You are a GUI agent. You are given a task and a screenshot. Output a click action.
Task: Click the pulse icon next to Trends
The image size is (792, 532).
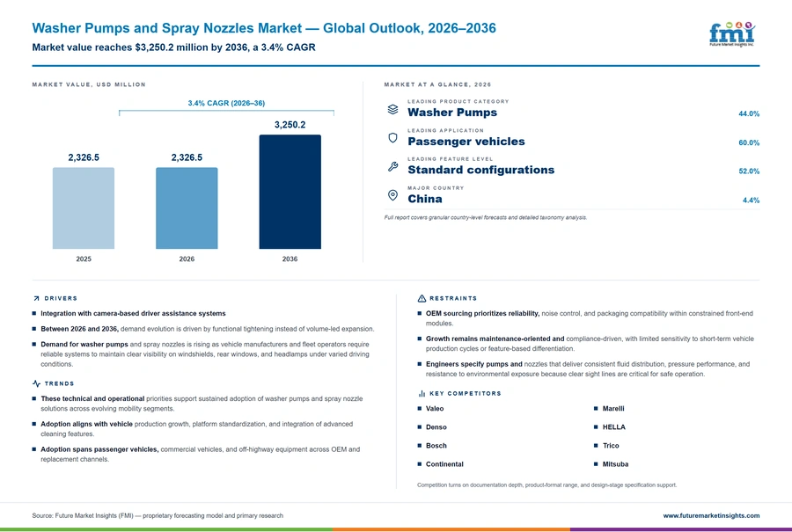[36, 383]
